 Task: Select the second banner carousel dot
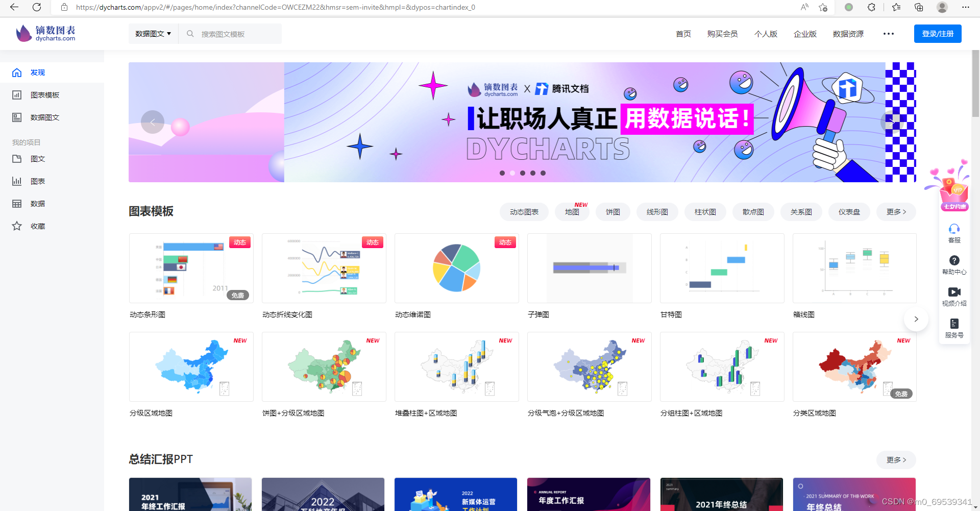(512, 173)
